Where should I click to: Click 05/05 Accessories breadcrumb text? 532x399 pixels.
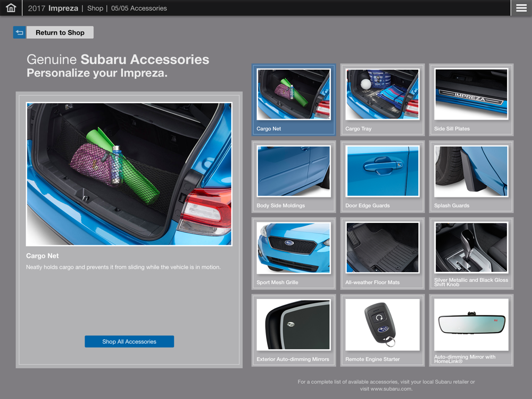pyautogui.click(x=139, y=8)
